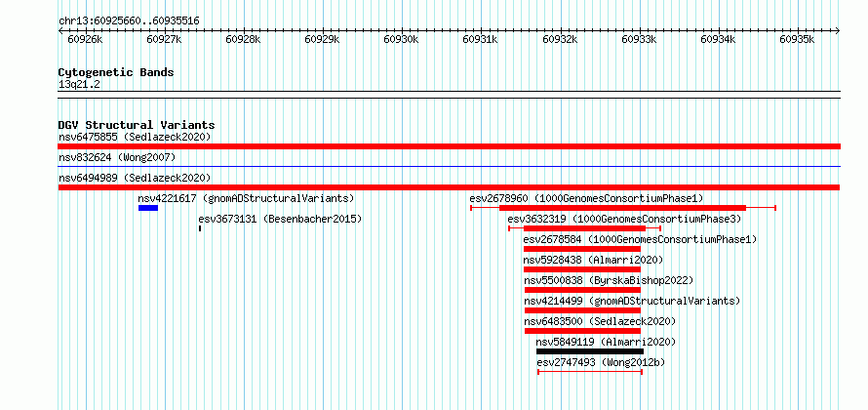Select the red esv3632319 variant bar

[x=584, y=228]
